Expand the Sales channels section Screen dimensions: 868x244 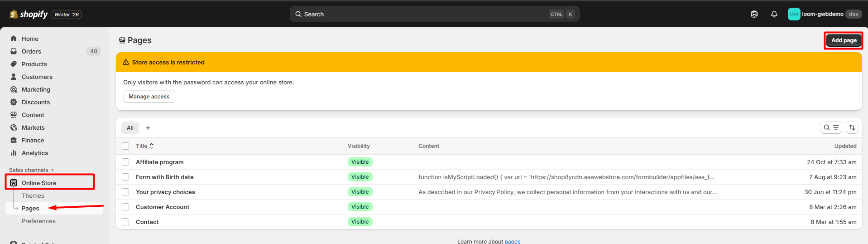31,170
